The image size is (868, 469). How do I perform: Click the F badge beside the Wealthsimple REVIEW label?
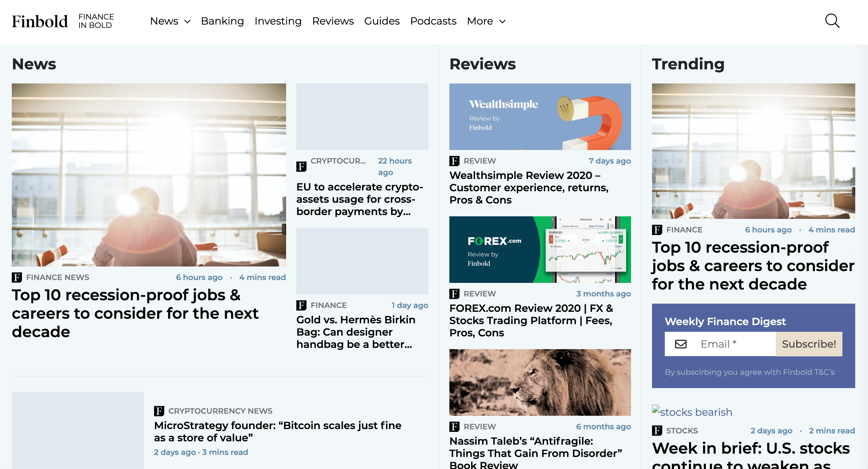tap(454, 161)
